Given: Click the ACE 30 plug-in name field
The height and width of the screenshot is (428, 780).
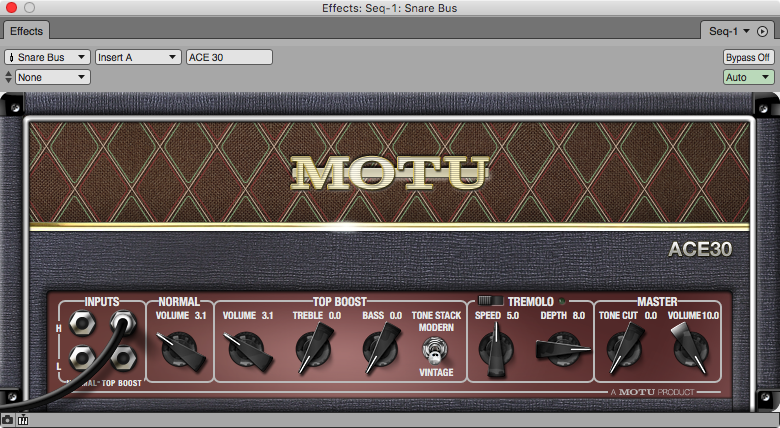Looking at the screenshot, I should (229, 57).
